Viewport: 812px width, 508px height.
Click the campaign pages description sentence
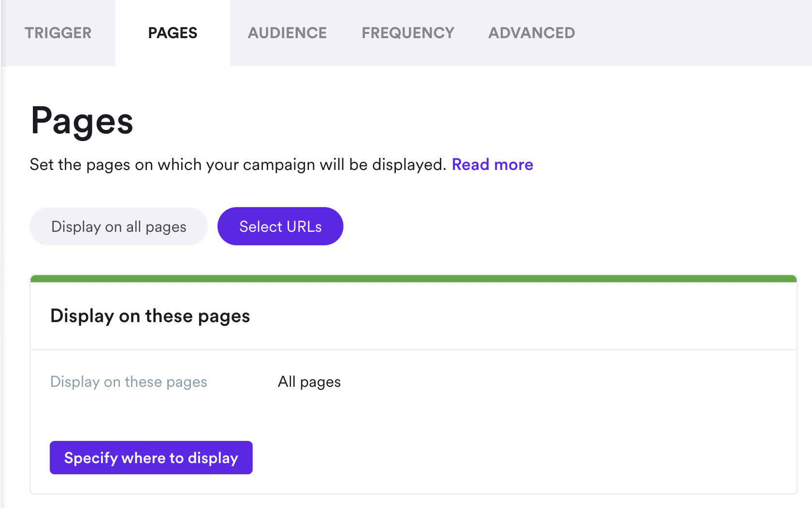click(x=237, y=165)
